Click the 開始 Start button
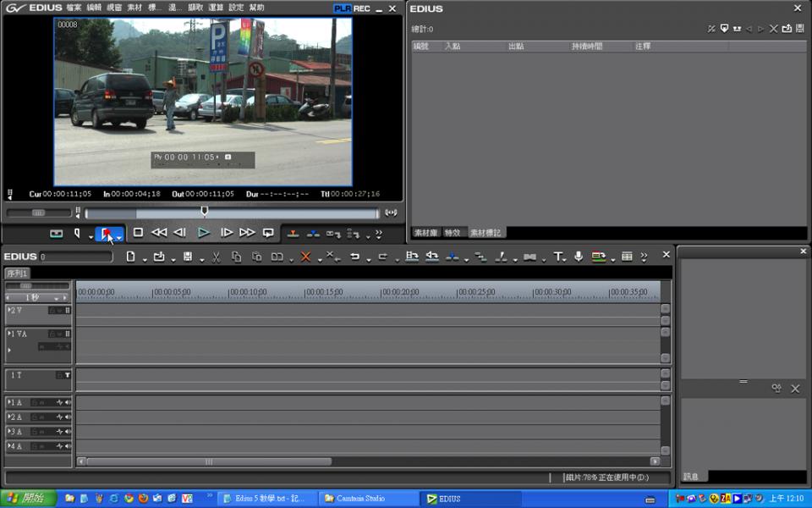This screenshot has height=508, width=812. coord(27,499)
